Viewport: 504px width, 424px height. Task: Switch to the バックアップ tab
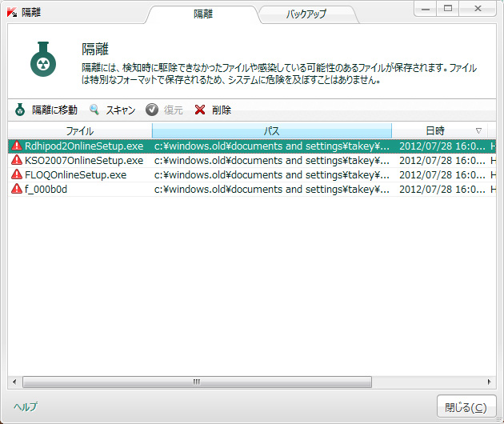[306, 15]
